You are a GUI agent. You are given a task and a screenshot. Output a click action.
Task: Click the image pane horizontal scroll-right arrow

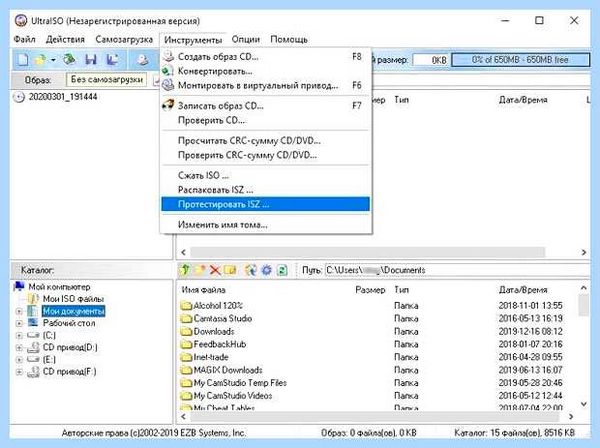pyautogui.click(x=584, y=252)
